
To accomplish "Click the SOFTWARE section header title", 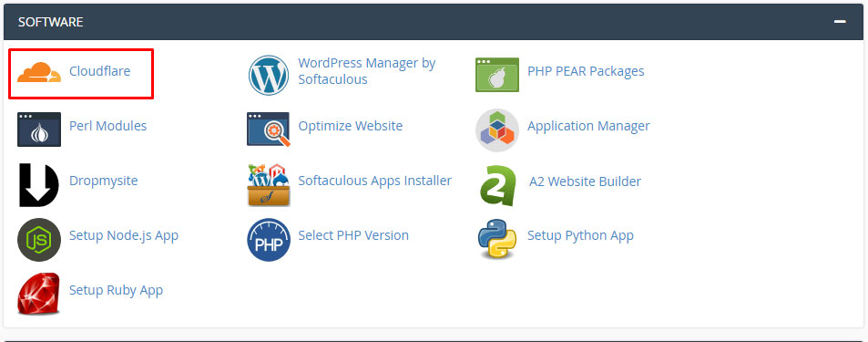I will 50,22.
